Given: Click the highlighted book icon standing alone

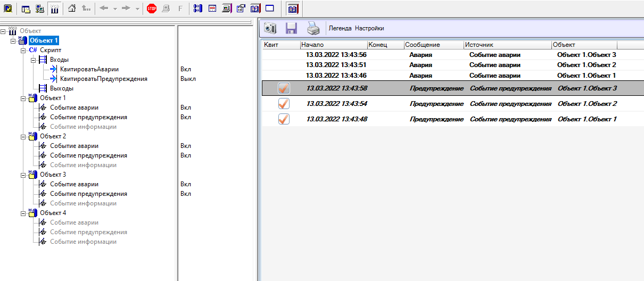Looking at the screenshot, I should (293, 9).
